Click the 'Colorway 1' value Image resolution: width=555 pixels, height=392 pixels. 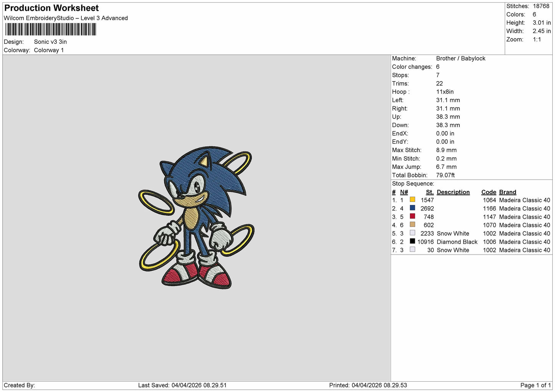(x=49, y=50)
